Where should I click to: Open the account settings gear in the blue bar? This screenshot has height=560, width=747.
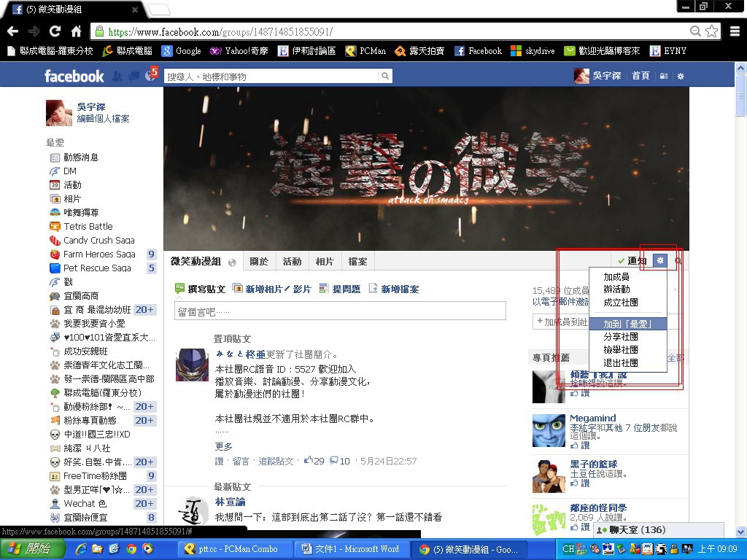click(681, 76)
